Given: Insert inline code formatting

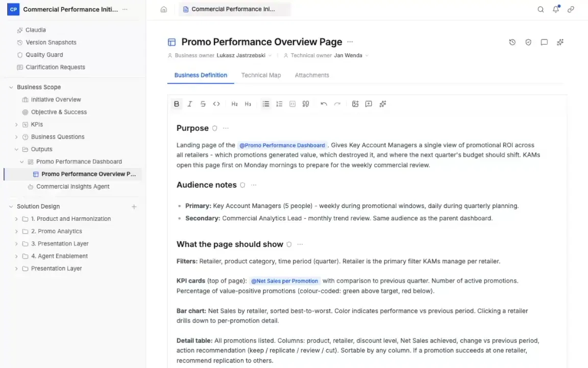Looking at the screenshot, I should click(x=216, y=104).
